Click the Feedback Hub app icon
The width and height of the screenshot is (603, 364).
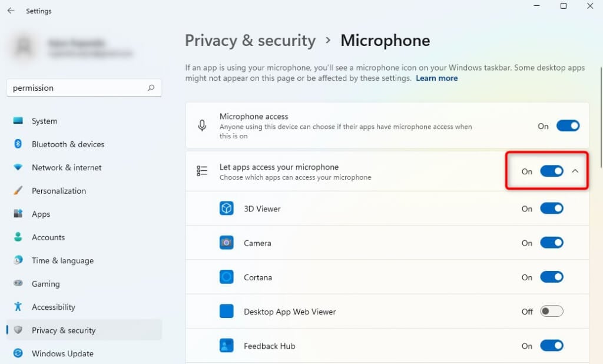(227, 346)
